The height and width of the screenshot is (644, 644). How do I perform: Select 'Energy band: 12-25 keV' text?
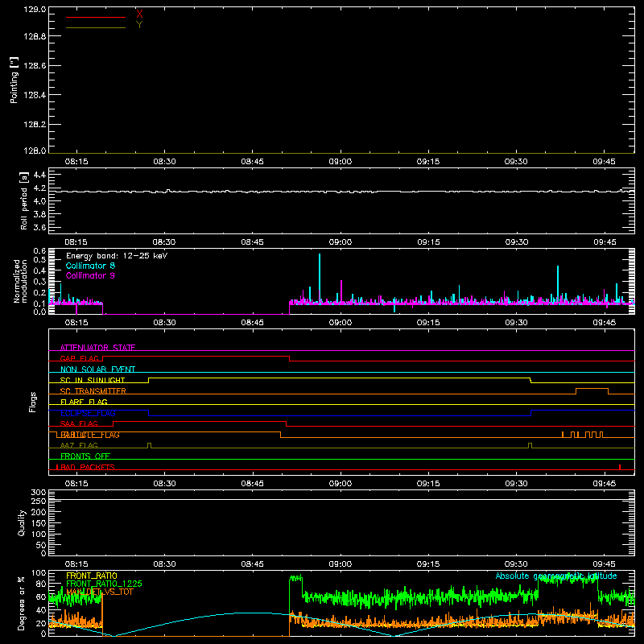[117, 256]
